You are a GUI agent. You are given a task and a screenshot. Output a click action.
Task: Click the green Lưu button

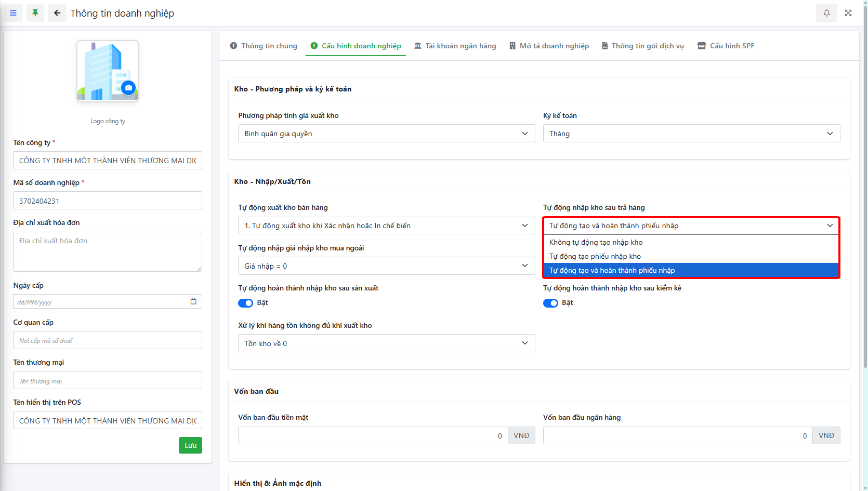[190, 445]
